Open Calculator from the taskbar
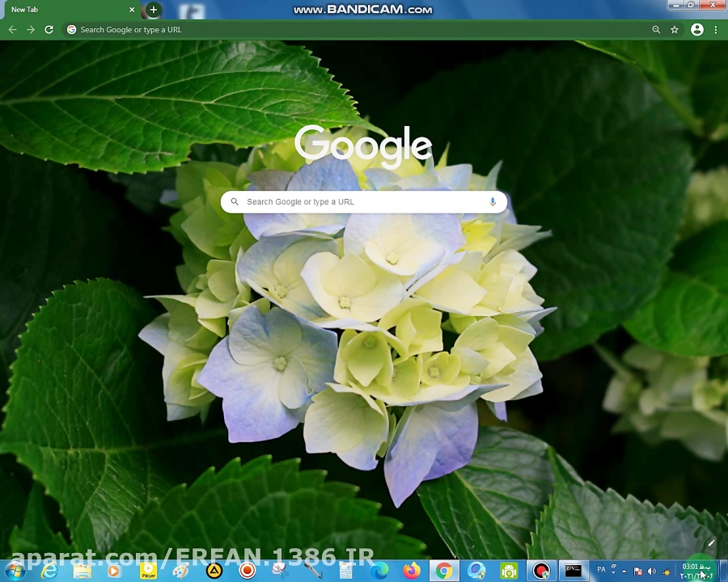This screenshot has height=582, width=728. coord(346,571)
